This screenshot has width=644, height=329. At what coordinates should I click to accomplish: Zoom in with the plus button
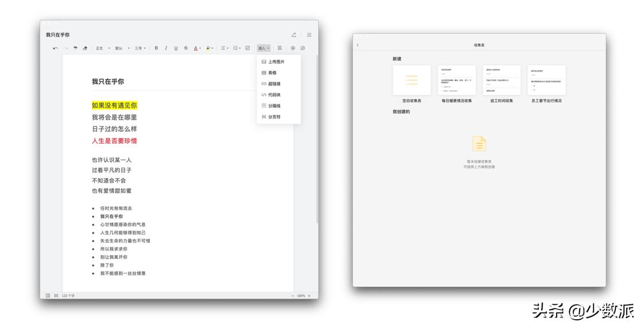point(309,296)
